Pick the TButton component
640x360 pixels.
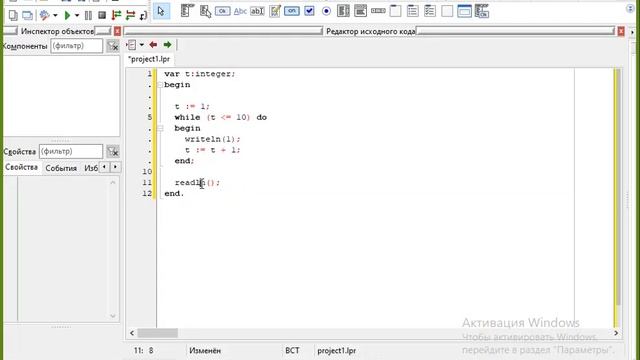(x=222, y=11)
